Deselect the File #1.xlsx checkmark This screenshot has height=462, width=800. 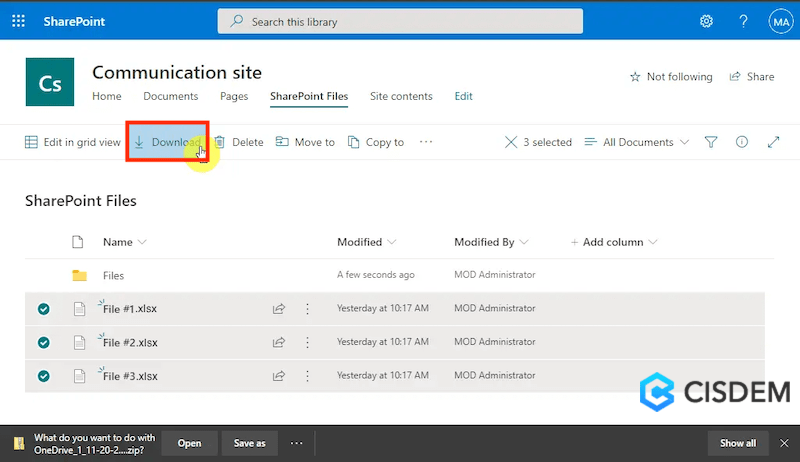[x=44, y=309]
